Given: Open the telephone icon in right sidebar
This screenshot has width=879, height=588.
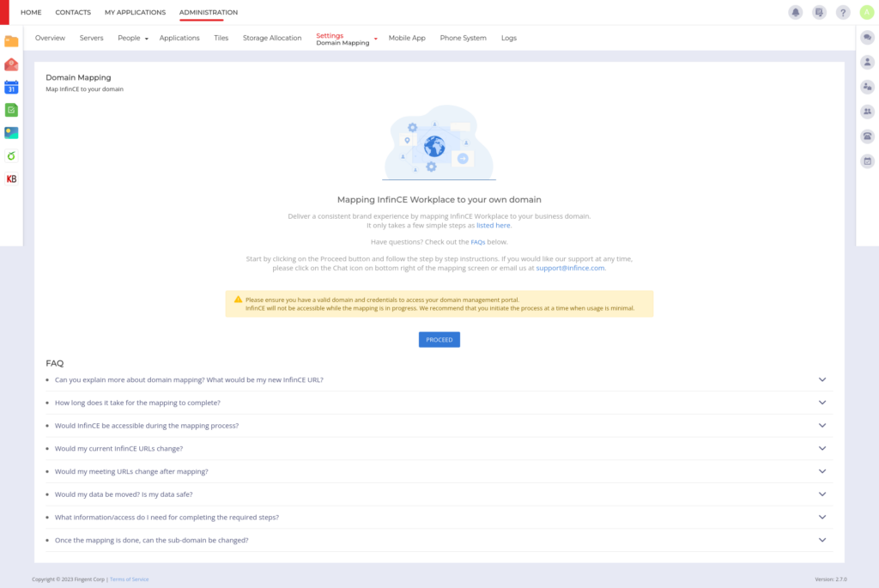Looking at the screenshot, I should point(867,136).
